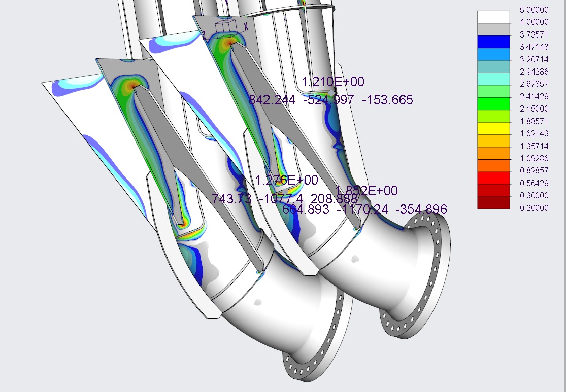This screenshot has height=392, width=566.
Task: Pick the lime legend band between 2.15000 and 1.88571
Action: tap(493, 116)
